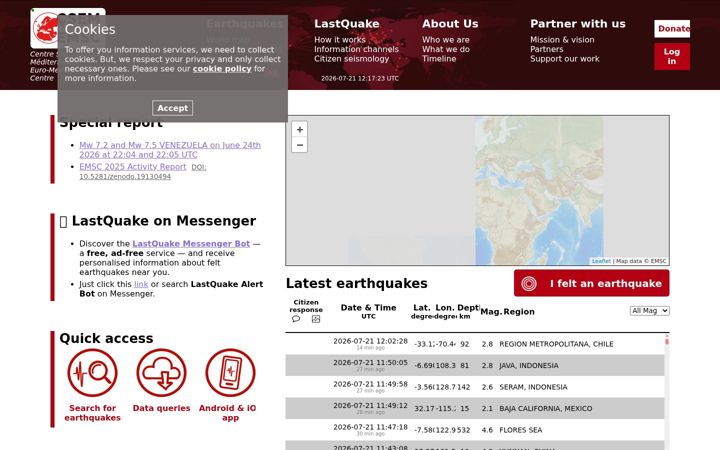
Task: Open the Leaflet attribution link
Action: tap(601, 261)
